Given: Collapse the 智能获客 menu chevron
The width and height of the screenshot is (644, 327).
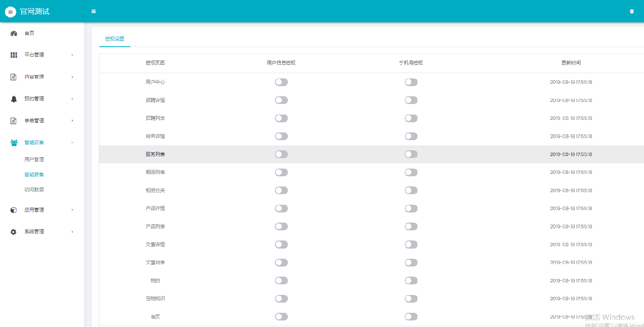Looking at the screenshot, I should (x=72, y=143).
